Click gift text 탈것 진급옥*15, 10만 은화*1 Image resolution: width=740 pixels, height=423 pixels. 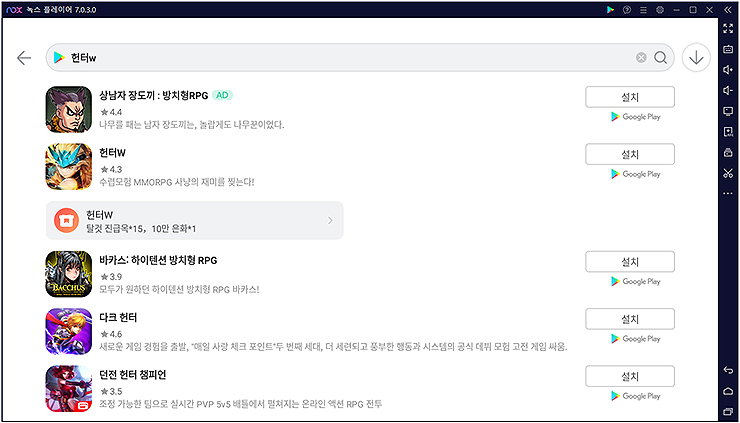coord(141,229)
